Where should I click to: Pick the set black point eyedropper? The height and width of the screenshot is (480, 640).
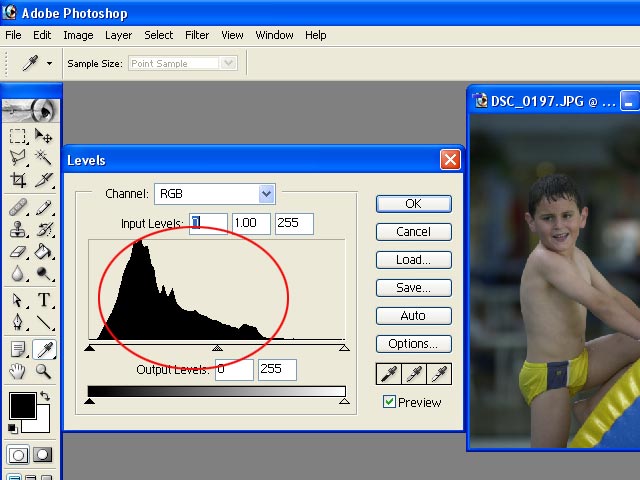click(x=389, y=374)
